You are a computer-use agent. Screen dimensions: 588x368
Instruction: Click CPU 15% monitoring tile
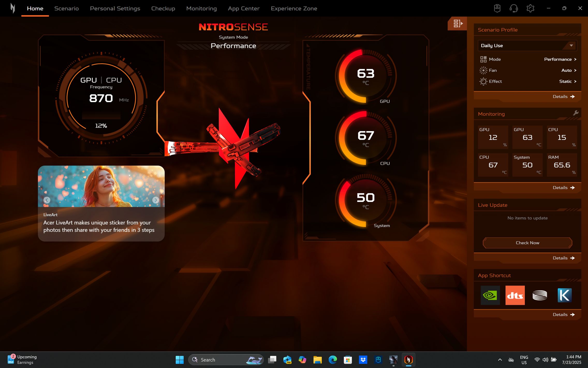(x=562, y=137)
